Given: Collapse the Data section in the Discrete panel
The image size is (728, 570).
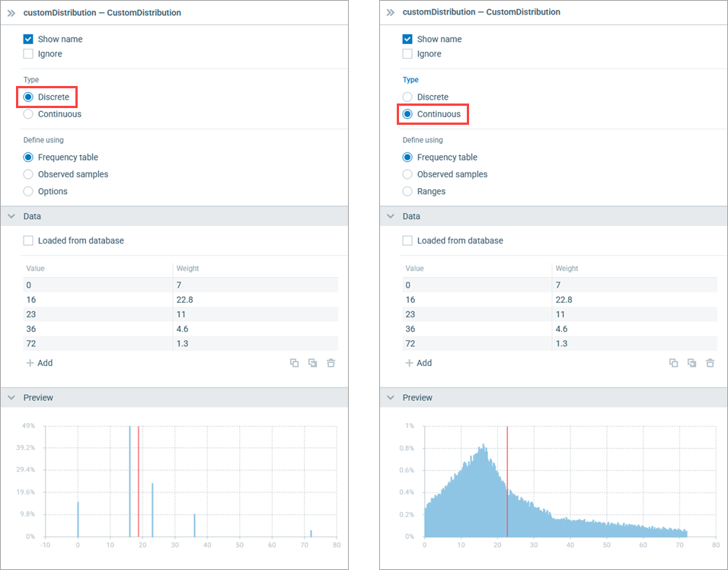Looking at the screenshot, I should coord(11,217).
